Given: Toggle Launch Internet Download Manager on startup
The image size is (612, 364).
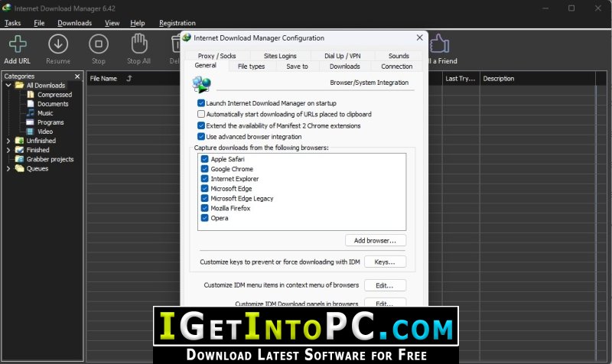Looking at the screenshot, I should [201, 103].
